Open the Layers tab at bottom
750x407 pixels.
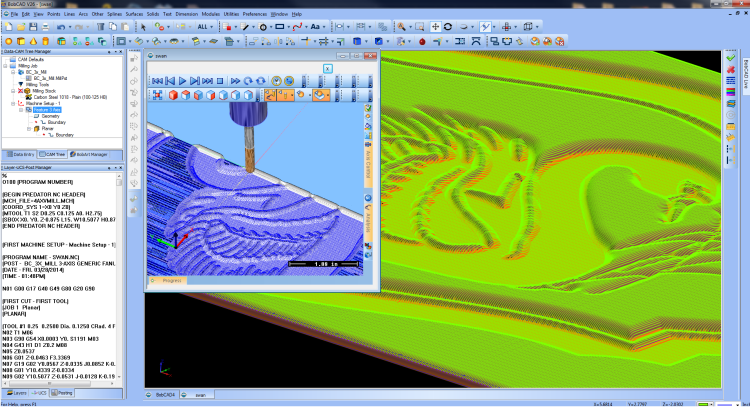pos(17,393)
